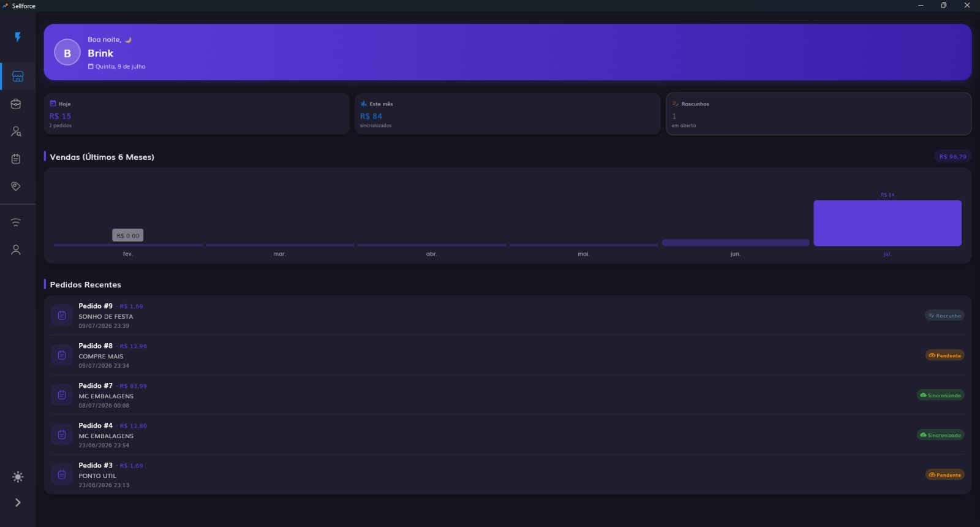
Task: Open the store dashboard icon in sidebar
Action: tap(18, 77)
